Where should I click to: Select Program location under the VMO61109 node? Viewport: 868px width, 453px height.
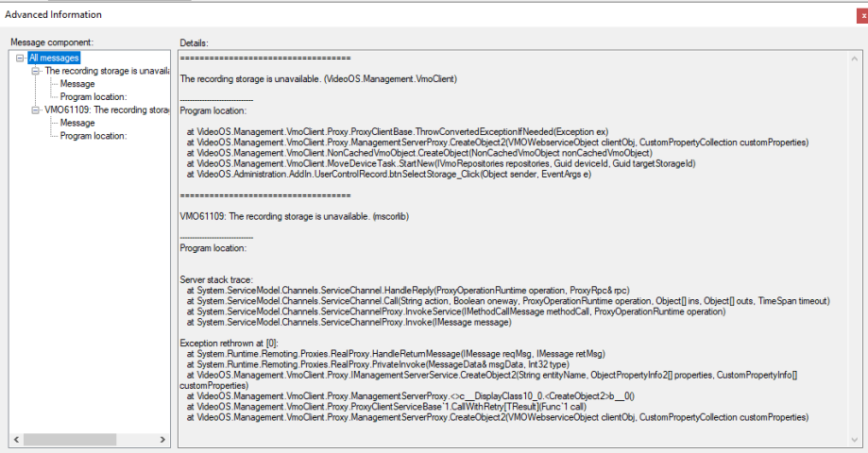(93, 135)
